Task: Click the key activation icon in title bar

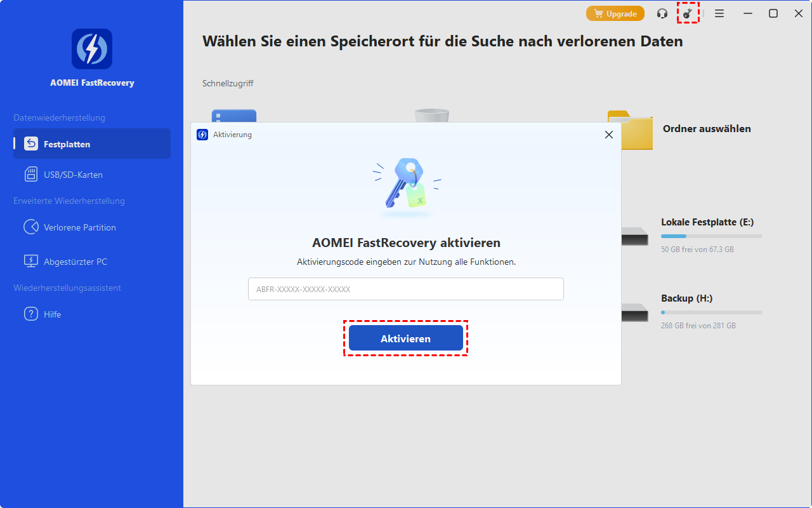Action: 688,13
